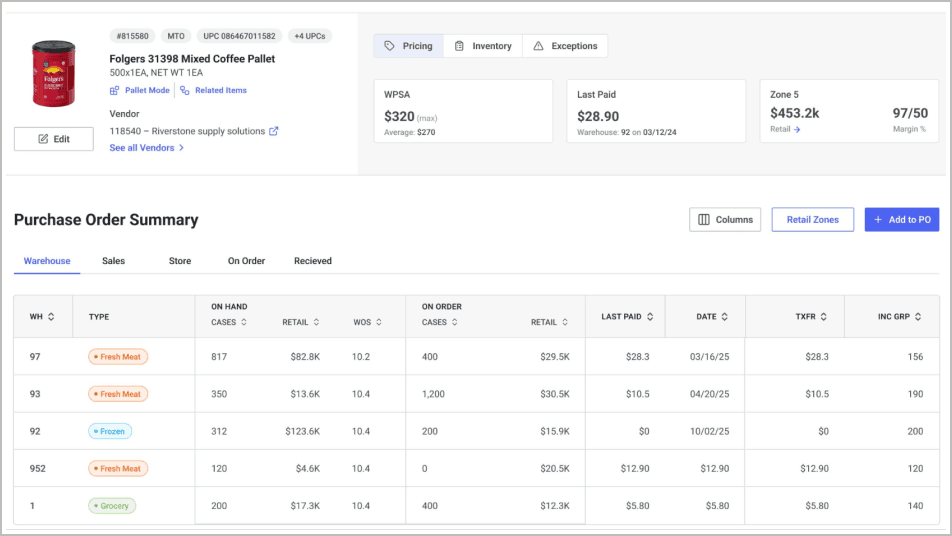Click See all Vendors link

tap(141, 148)
